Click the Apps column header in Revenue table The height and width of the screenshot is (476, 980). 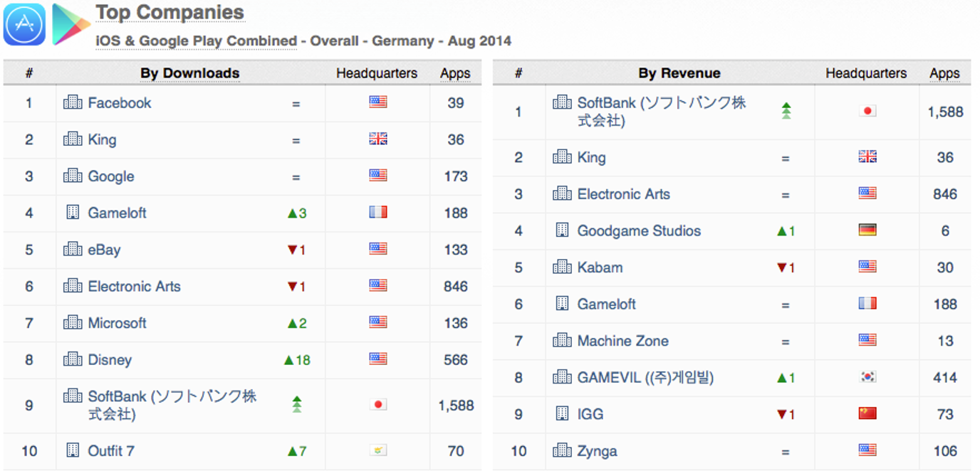944,73
